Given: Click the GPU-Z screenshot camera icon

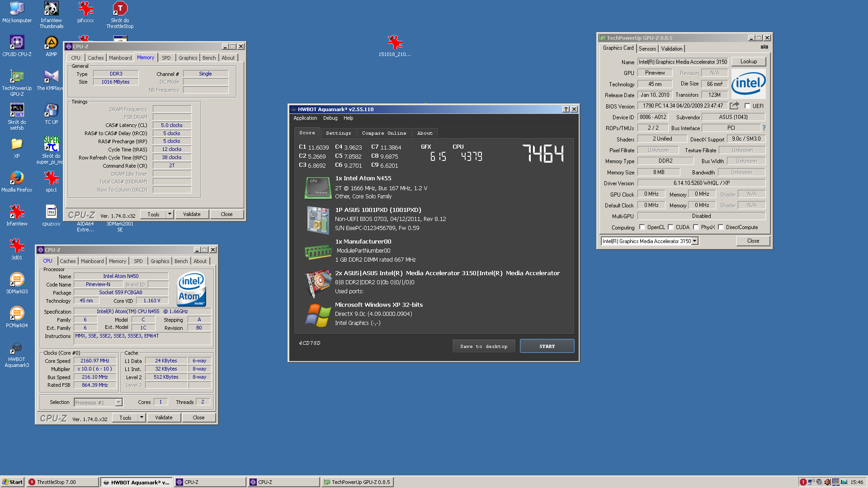Looking at the screenshot, I should 764,47.
